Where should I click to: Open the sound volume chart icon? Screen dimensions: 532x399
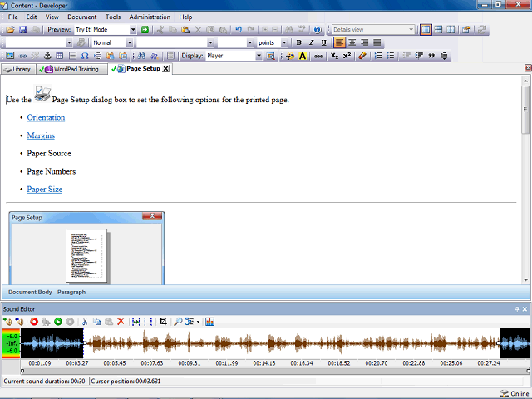pos(209,322)
